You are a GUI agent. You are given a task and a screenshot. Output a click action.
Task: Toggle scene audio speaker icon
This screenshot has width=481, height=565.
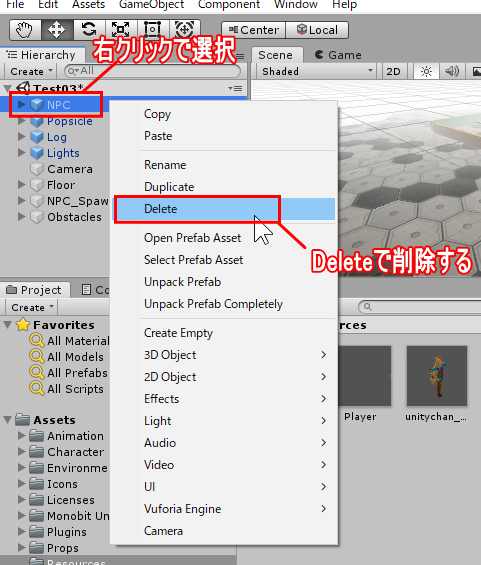pyautogui.click(x=452, y=71)
